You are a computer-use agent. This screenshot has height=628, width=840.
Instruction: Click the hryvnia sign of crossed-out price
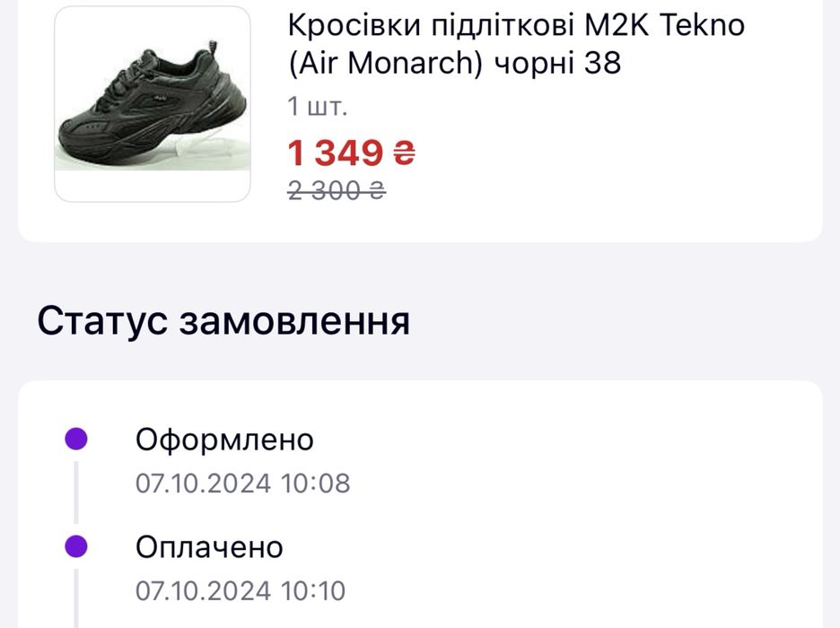pyautogui.click(x=378, y=190)
